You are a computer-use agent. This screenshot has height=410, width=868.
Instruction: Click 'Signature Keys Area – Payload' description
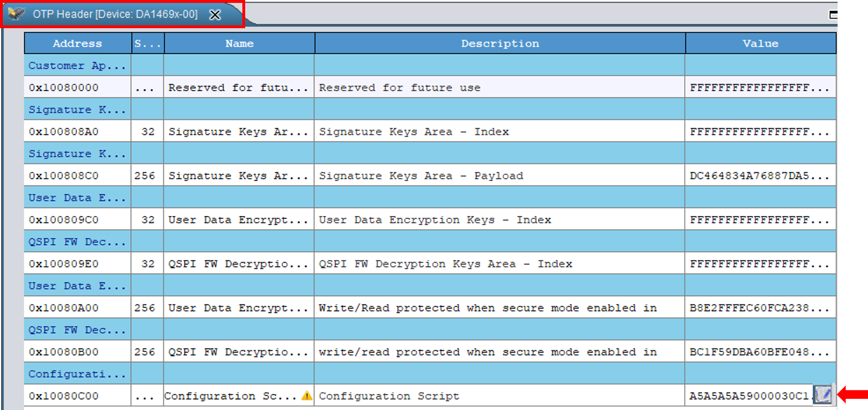[421, 175]
